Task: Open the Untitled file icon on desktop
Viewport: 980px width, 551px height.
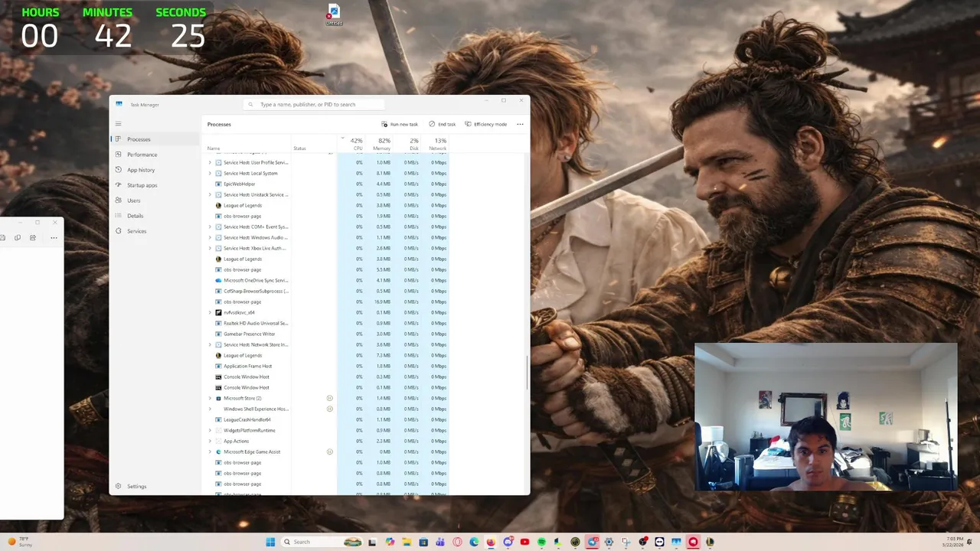Action: point(334,15)
